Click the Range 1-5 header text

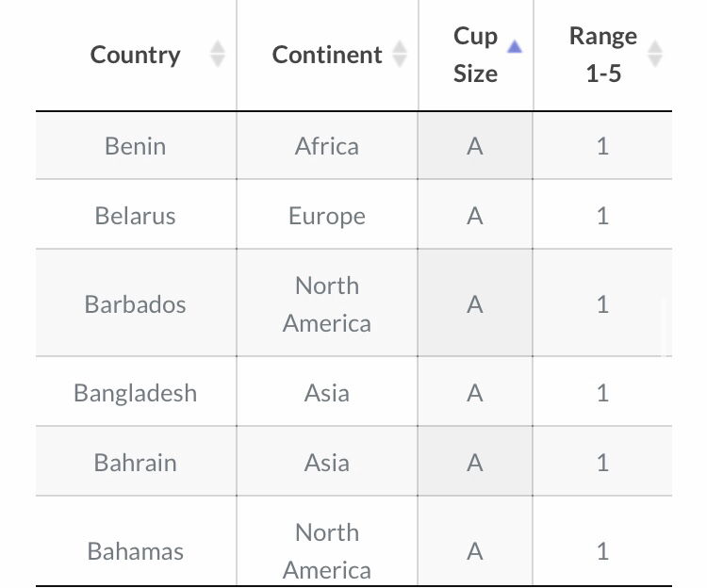(603, 55)
